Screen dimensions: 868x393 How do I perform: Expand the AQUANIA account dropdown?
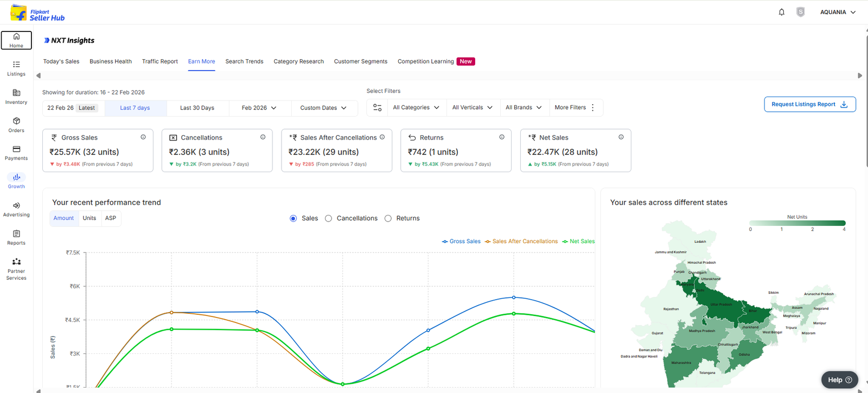coord(838,12)
